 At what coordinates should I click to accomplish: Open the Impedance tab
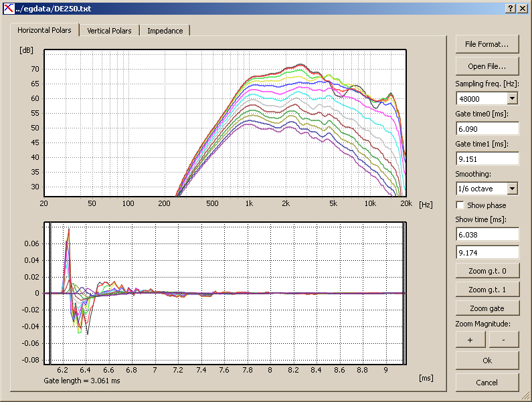coord(165,31)
